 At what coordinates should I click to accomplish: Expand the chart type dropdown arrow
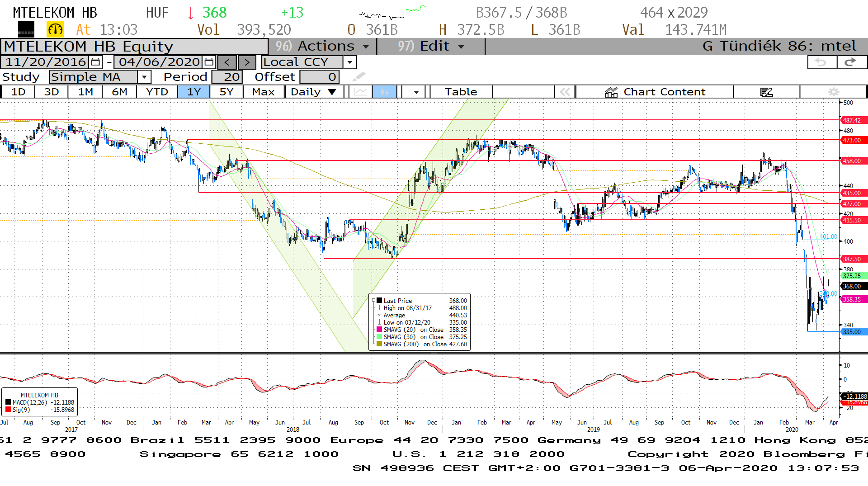tap(416, 92)
